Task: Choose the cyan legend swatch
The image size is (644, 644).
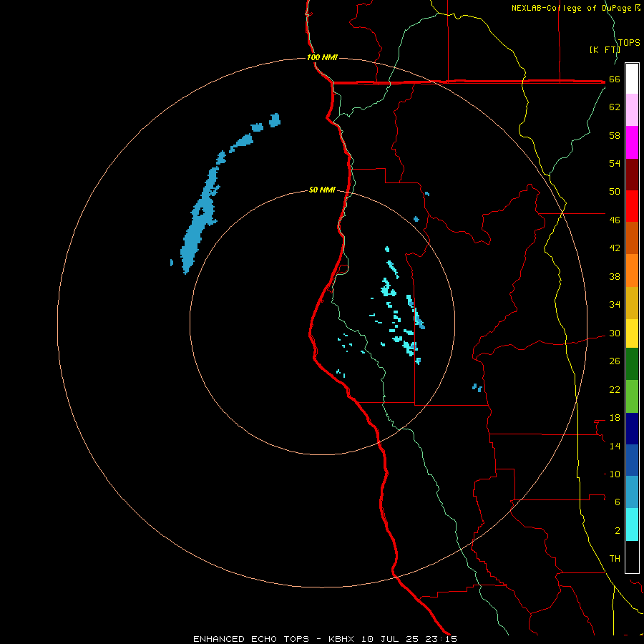Action: [632, 525]
